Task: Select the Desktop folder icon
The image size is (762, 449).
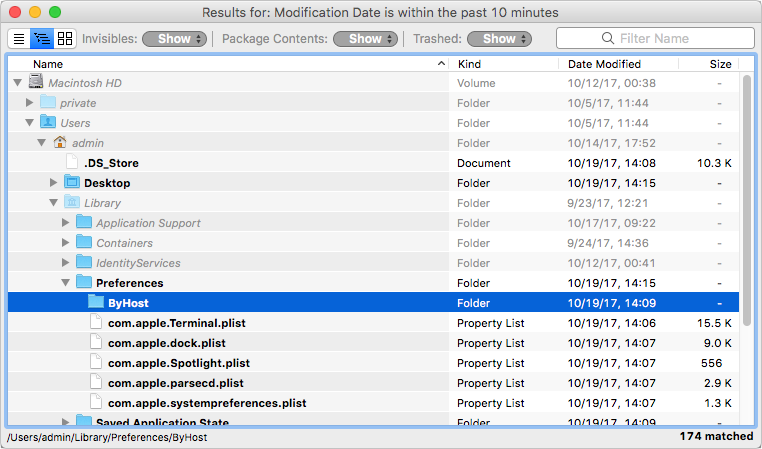Action: [x=72, y=183]
